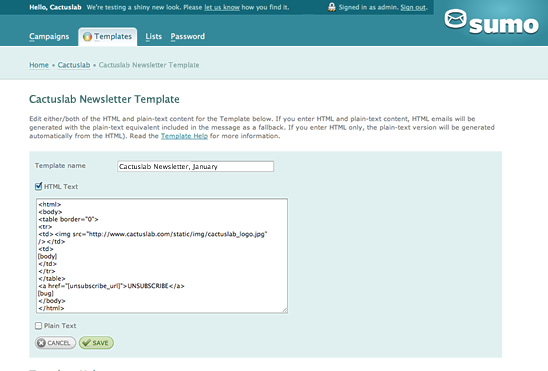Image resolution: width=548 pixels, height=371 pixels.
Task: Click 'Hello, Cactuslab' greeting text
Action: pyautogui.click(x=55, y=7)
